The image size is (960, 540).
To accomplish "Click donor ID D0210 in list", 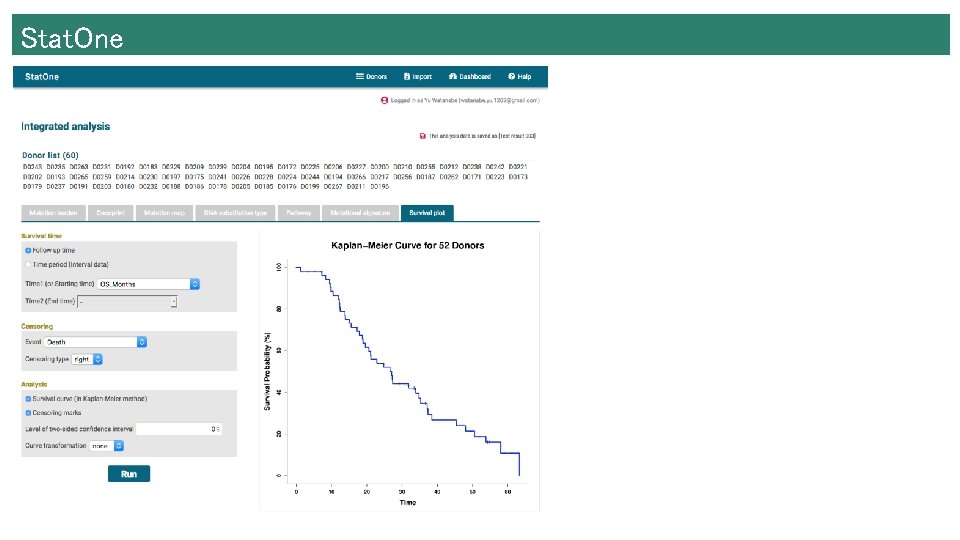I will coord(402,167).
